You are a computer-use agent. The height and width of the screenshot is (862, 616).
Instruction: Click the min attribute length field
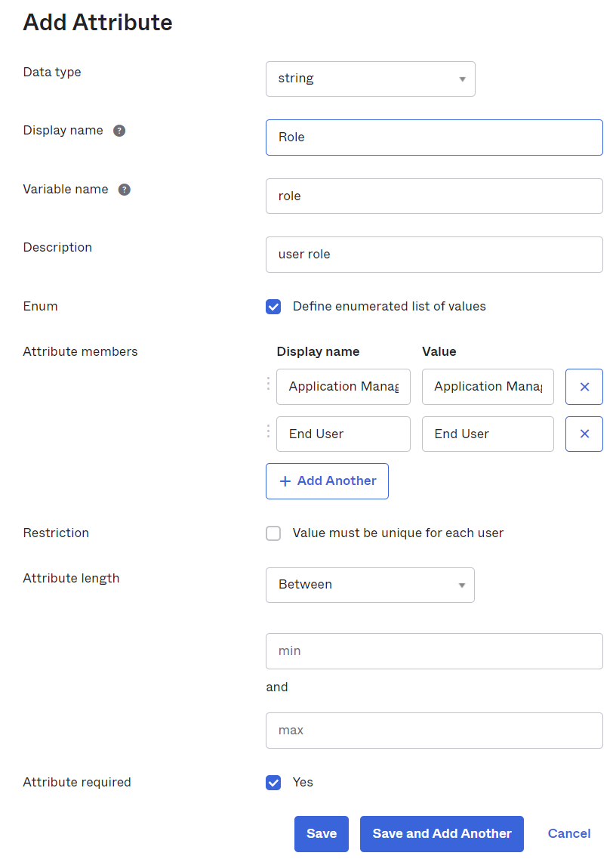pyautogui.click(x=434, y=650)
